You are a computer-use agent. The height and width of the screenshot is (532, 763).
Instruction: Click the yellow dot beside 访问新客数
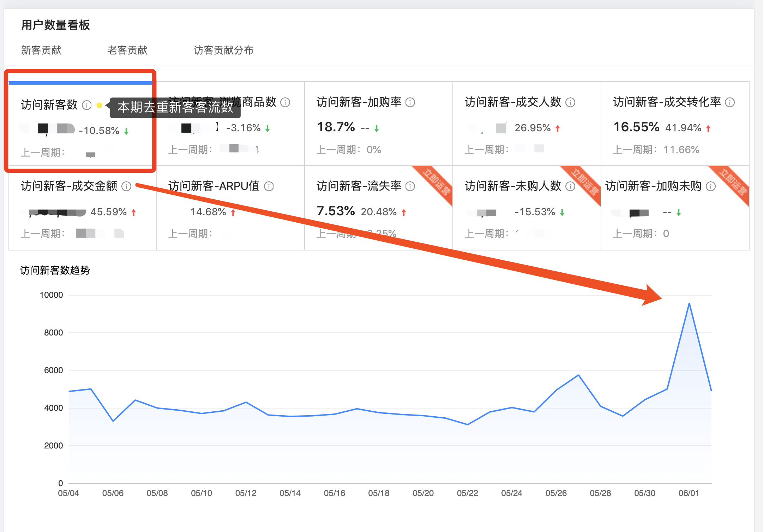point(100,105)
